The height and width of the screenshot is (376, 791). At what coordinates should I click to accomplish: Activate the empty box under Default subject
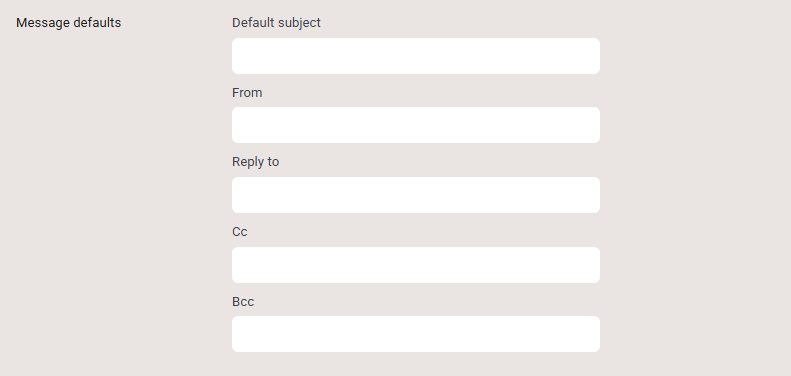tap(416, 56)
